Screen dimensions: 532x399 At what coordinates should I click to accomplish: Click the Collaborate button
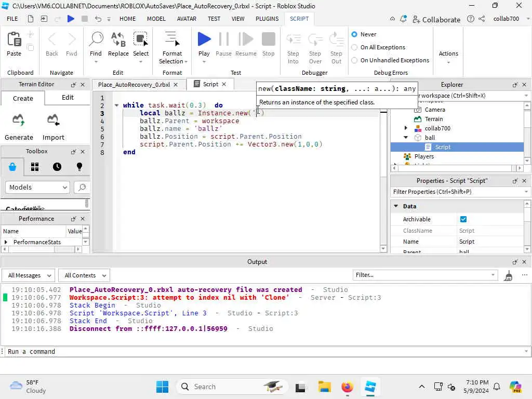pyautogui.click(x=436, y=19)
